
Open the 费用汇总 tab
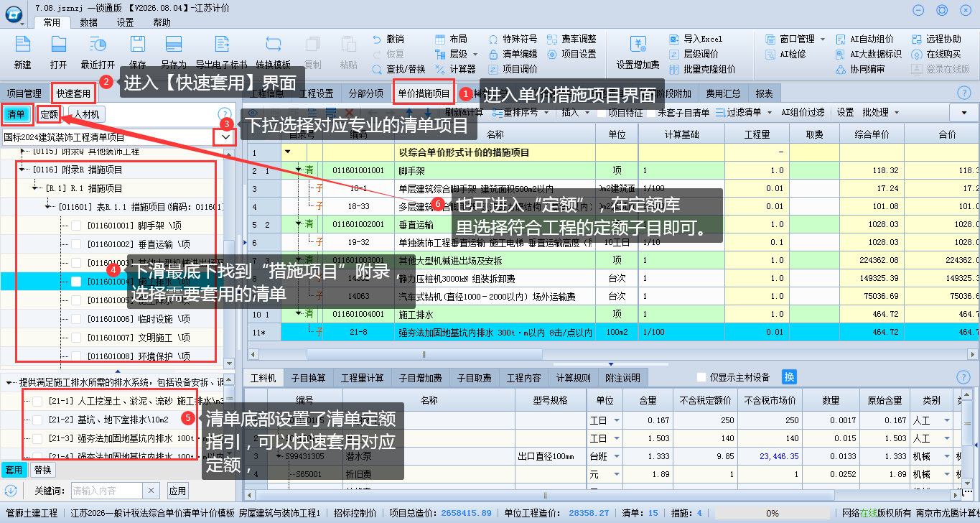[723, 93]
